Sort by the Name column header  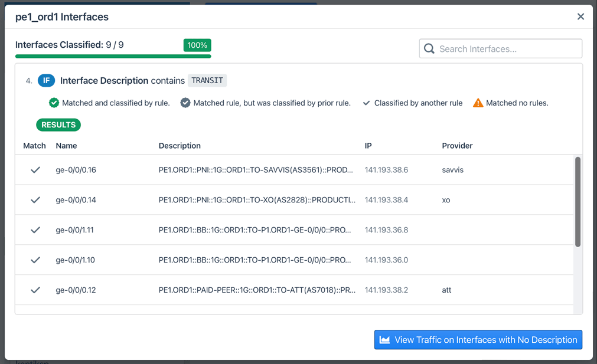66,146
